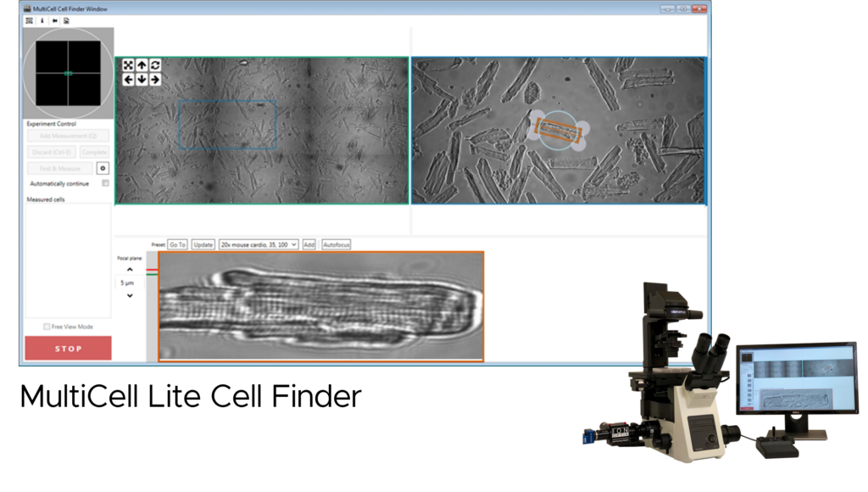Click the Add preset button
The width and height of the screenshot is (868, 492).
(x=309, y=244)
